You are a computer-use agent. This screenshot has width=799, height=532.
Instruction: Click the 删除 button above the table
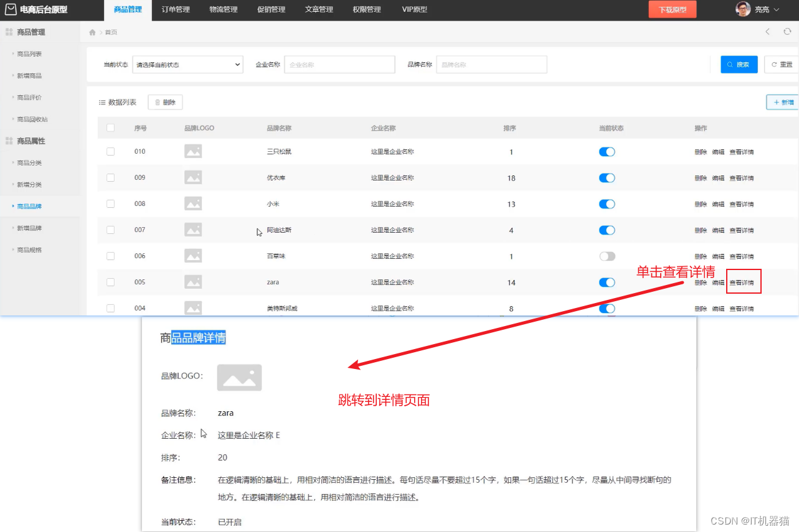pos(165,102)
